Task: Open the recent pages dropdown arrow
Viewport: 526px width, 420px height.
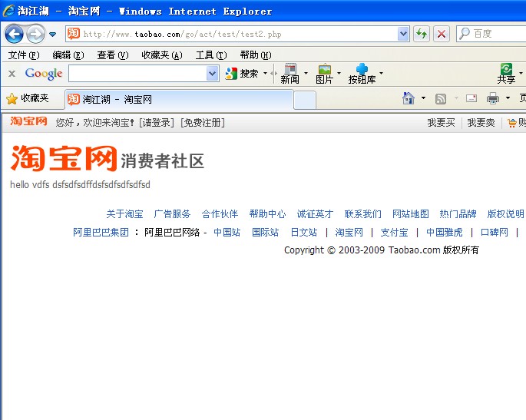Action: [53, 35]
